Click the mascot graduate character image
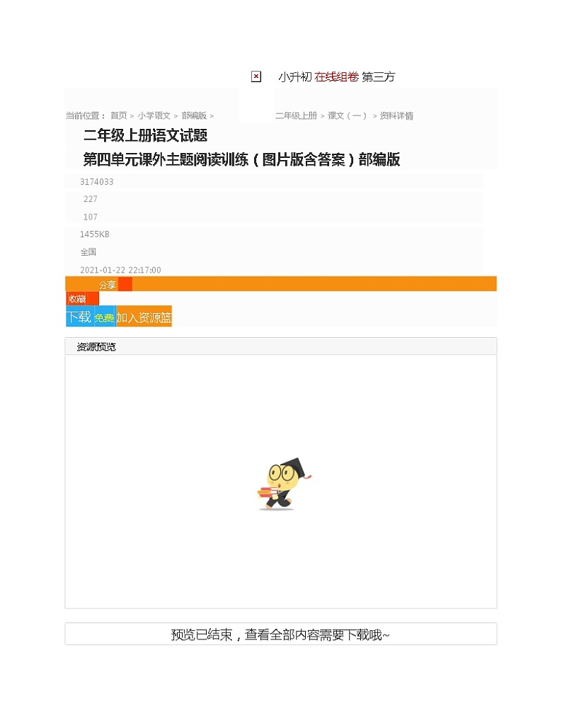562x728 pixels. [x=284, y=484]
